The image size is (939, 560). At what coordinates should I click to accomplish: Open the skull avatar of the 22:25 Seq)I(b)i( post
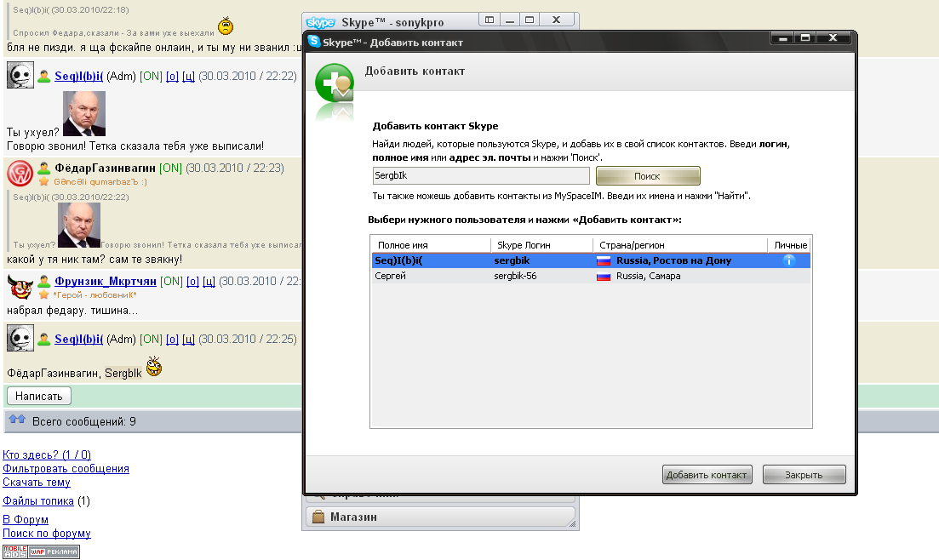point(20,339)
